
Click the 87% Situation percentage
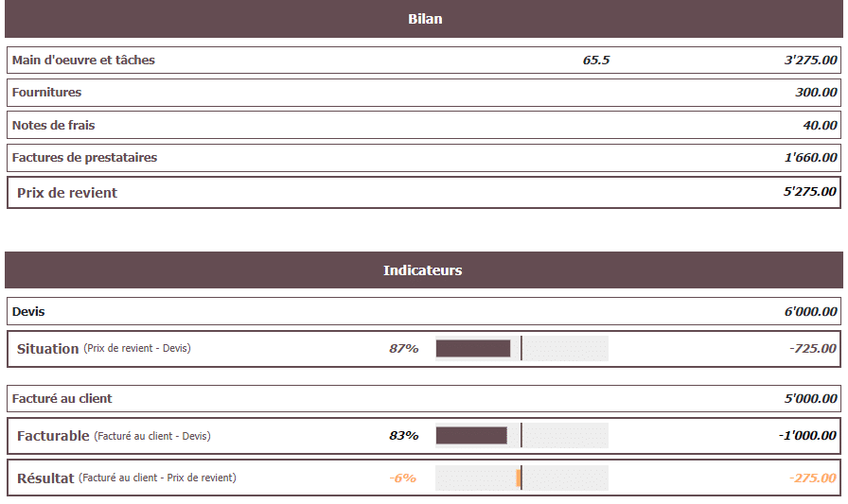tap(403, 349)
